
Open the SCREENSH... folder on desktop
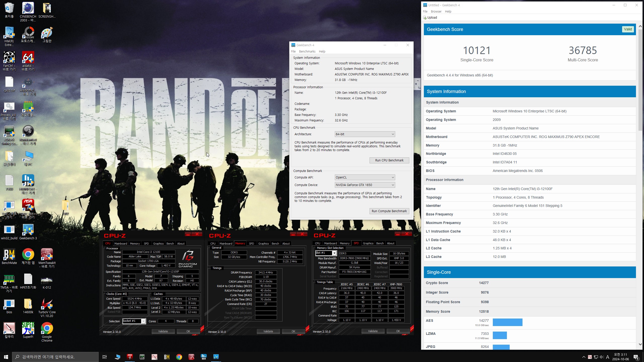(x=47, y=10)
